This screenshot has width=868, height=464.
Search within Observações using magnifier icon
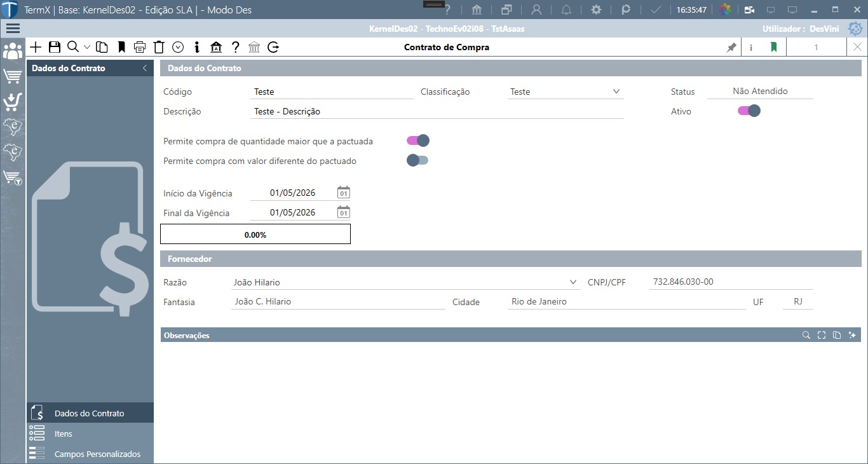806,335
